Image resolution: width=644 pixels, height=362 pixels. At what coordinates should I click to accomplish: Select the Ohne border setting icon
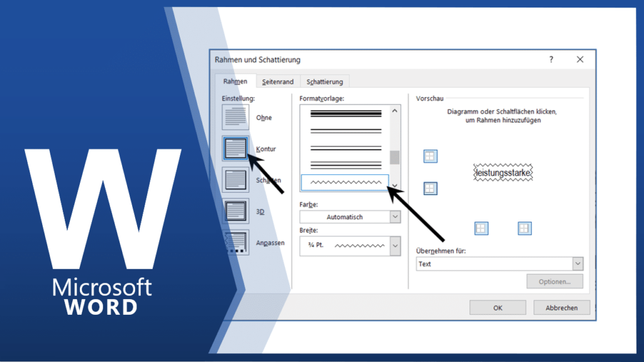[x=235, y=117]
